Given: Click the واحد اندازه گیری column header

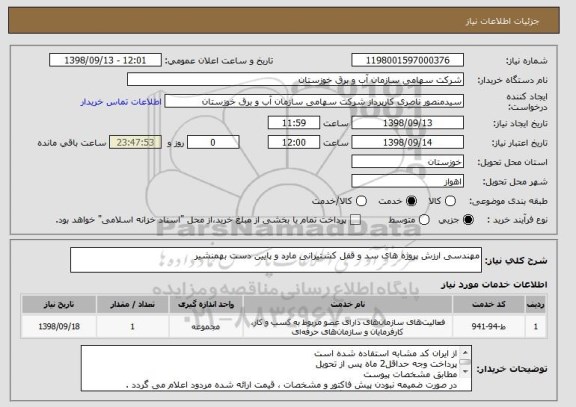Looking at the screenshot, I should pos(206,304).
